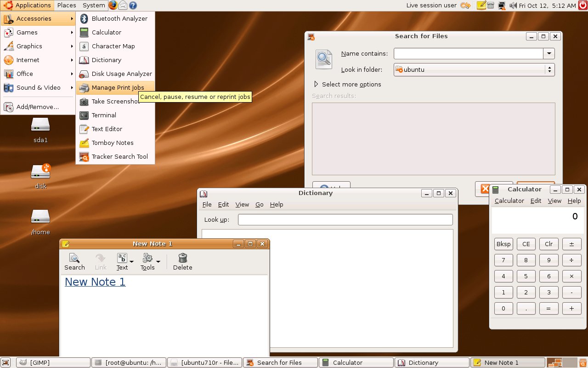The image size is (588, 368).
Task: Click the CE button in Calculator
Action: coord(526,244)
